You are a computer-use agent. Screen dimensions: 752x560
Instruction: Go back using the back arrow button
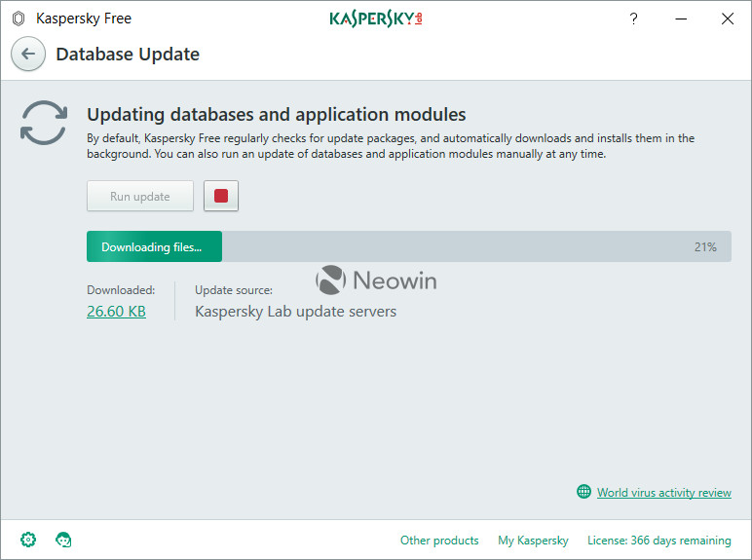pos(28,54)
